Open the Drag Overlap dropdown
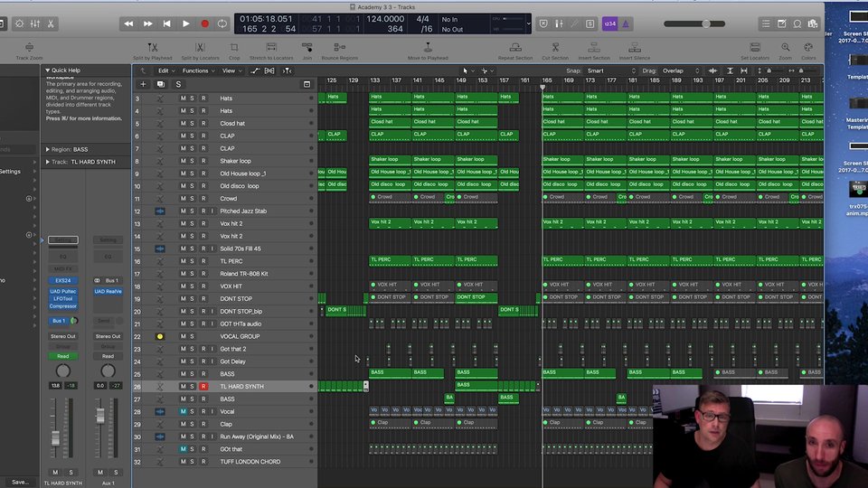Viewport: 868px width, 488px height. 681,70
